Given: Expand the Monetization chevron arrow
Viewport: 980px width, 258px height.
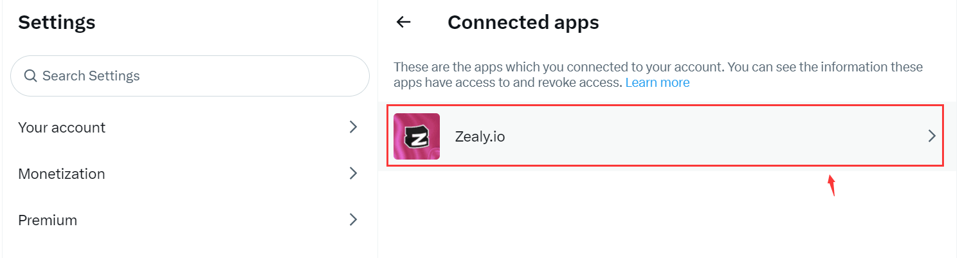Looking at the screenshot, I should 353,174.
